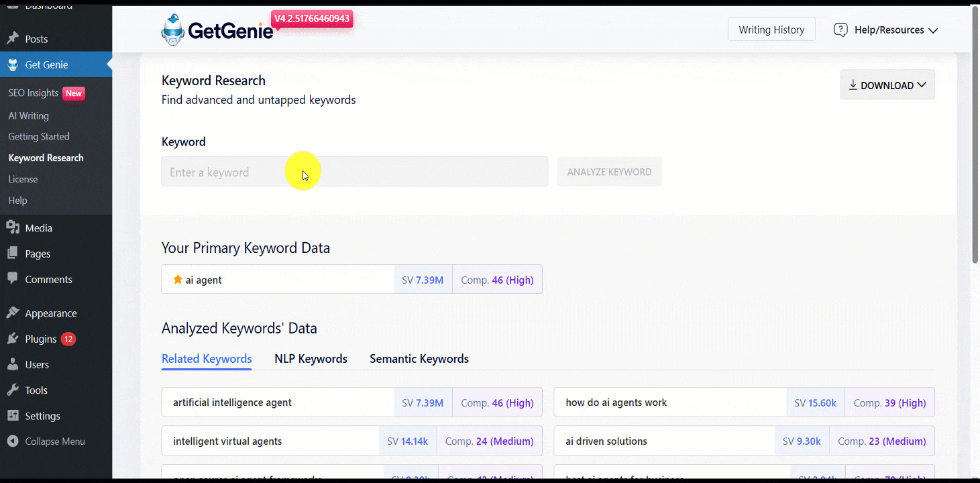980x483 pixels.
Task: Open Comments via its speech bubble icon
Action: pyautogui.click(x=13, y=279)
